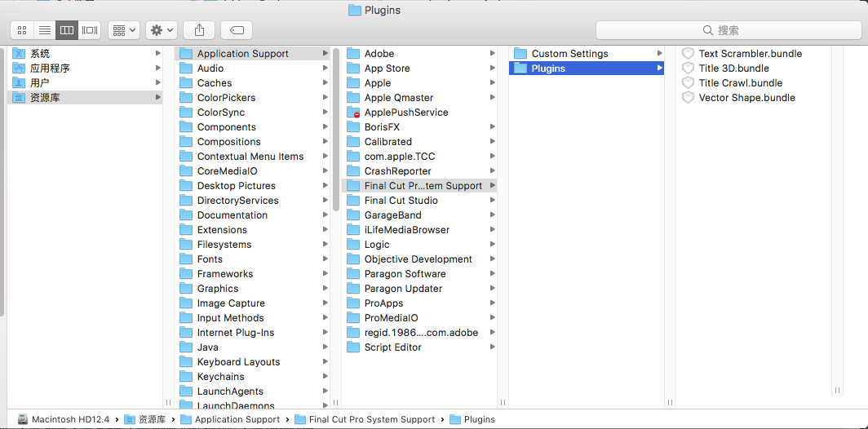The image size is (868, 429).
Task: Go to Application Support in path bar
Action: [230, 419]
